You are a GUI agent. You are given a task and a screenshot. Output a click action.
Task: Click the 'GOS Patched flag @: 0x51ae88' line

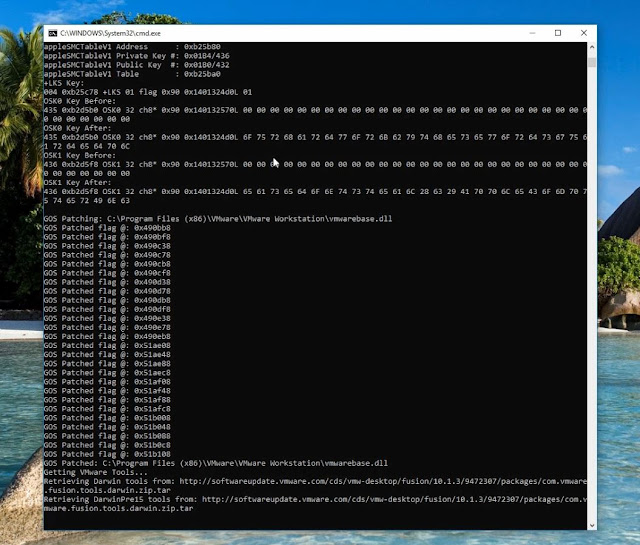click(x=107, y=363)
